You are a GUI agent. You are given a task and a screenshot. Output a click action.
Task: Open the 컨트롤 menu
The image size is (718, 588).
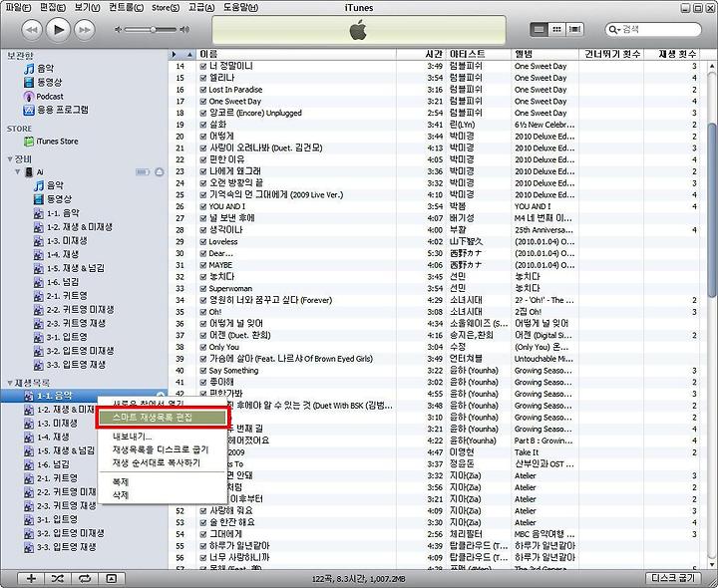tap(126, 7)
